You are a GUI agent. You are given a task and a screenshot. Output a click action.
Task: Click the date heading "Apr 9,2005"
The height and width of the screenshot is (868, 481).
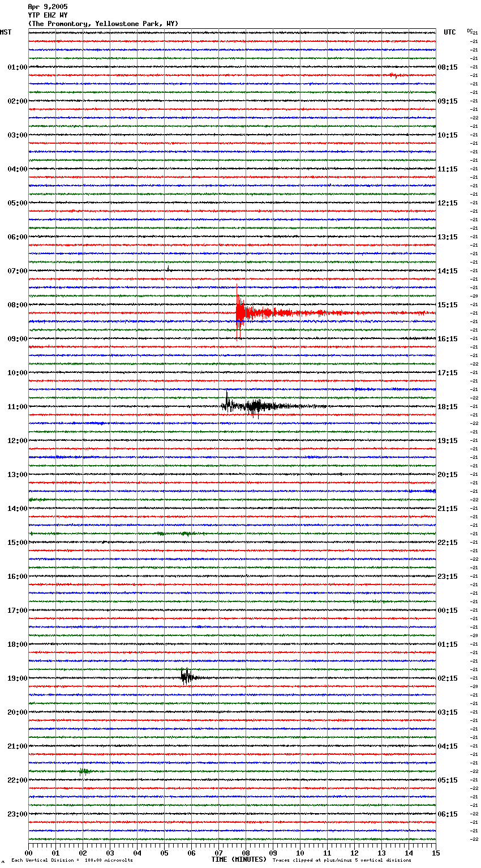point(48,7)
